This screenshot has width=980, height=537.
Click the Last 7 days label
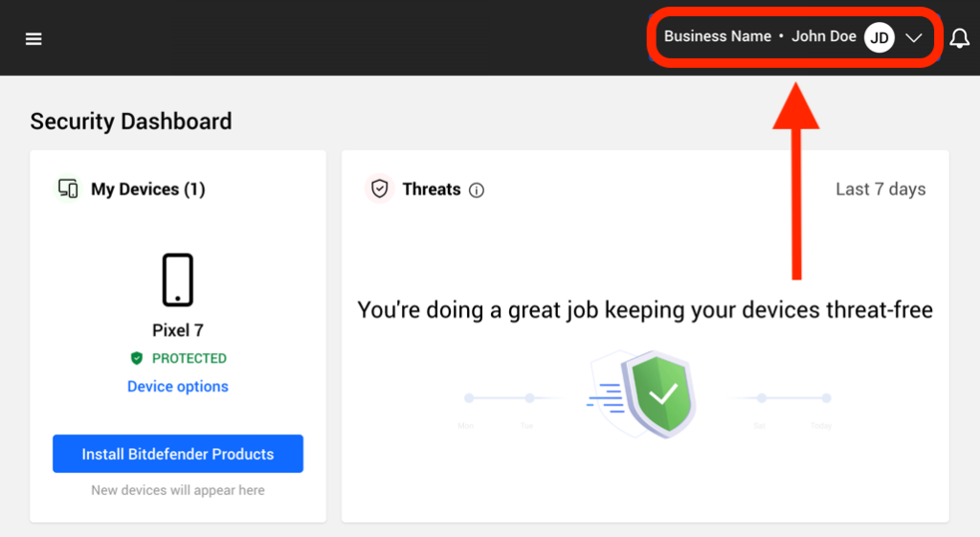click(x=880, y=189)
